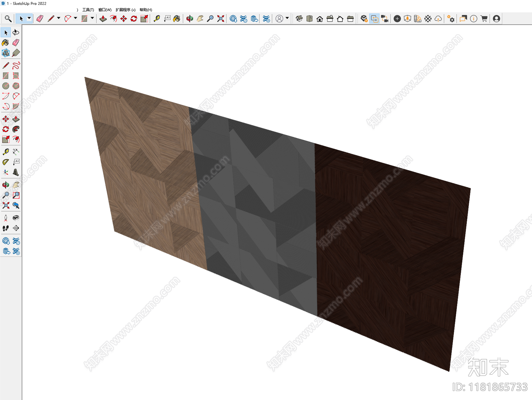
Task: Toggle the highlighted sync toolbar button
Action: click(374, 19)
